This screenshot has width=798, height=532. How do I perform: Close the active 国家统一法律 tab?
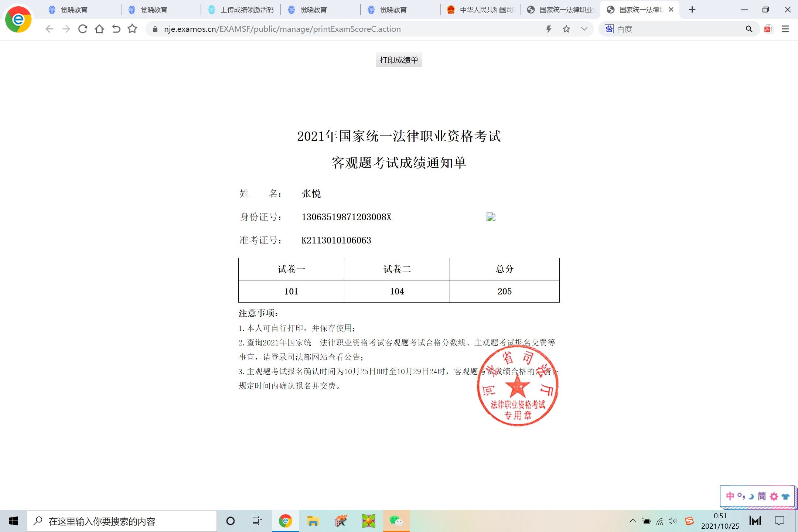coord(671,10)
